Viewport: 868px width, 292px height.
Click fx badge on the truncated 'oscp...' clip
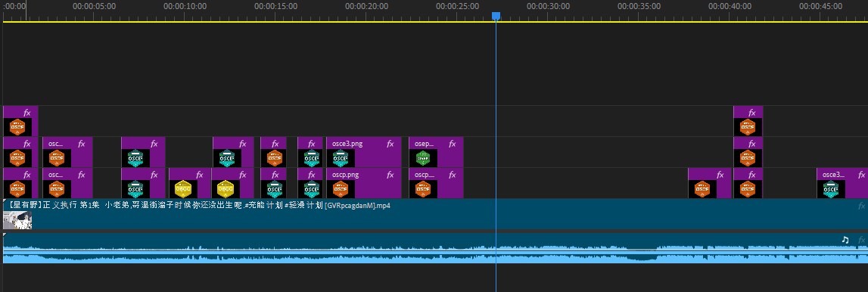coord(453,175)
